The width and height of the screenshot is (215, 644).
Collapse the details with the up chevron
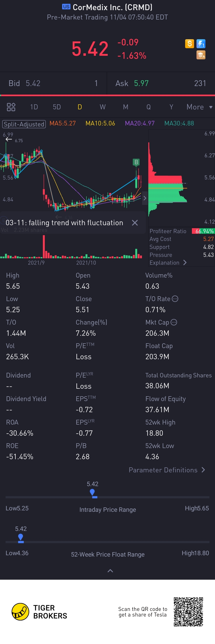tap(110, 571)
